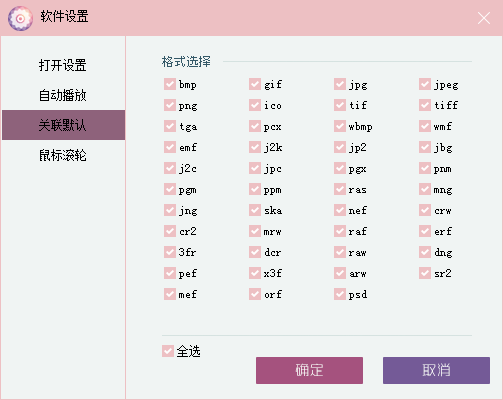The image size is (503, 400).
Task: Go to the 鼠标滚轮 section
Action: (63, 155)
